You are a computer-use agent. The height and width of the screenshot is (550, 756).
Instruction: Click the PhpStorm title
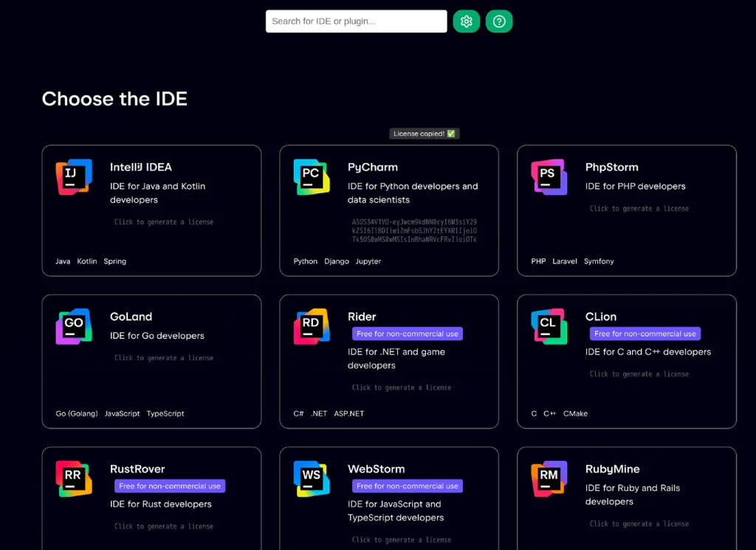(x=612, y=168)
